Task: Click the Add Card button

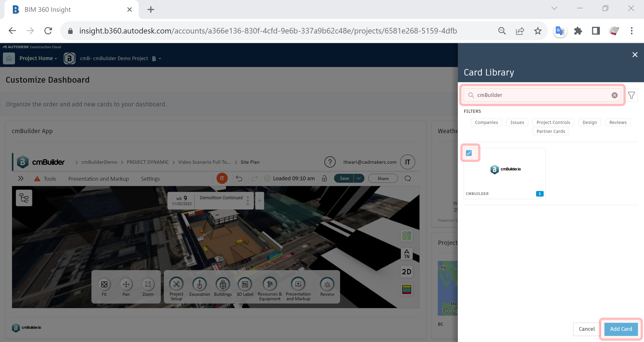Action: pyautogui.click(x=621, y=329)
